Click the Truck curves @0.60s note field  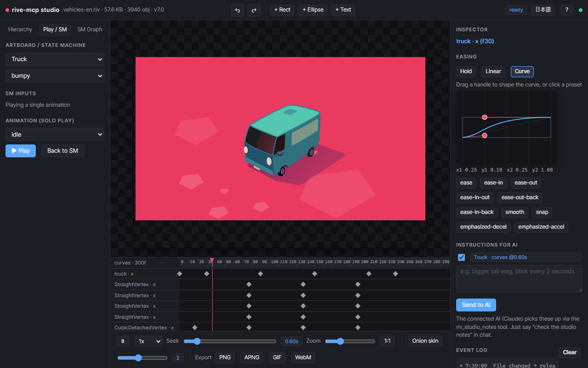pyautogui.click(x=526, y=257)
